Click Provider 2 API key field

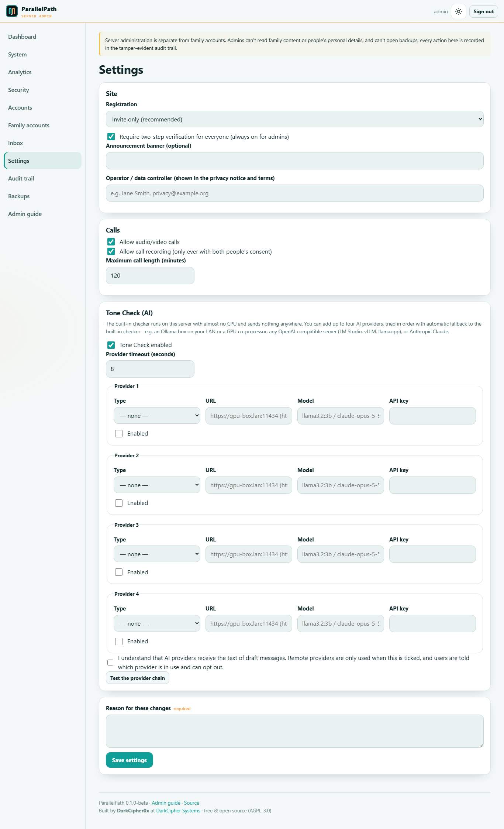pos(432,485)
